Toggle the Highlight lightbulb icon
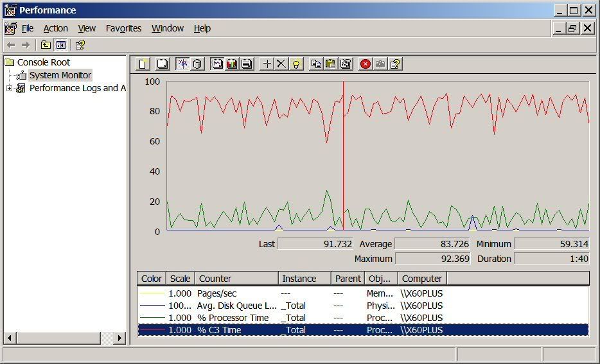600x364 pixels. point(296,64)
